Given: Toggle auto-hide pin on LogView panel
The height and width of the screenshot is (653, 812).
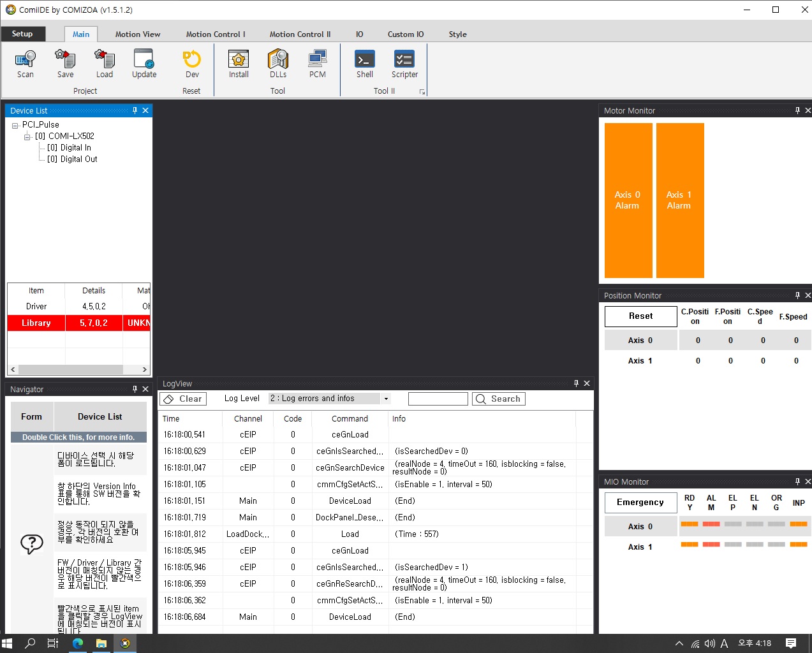Looking at the screenshot, I should (x=576, y=383).
